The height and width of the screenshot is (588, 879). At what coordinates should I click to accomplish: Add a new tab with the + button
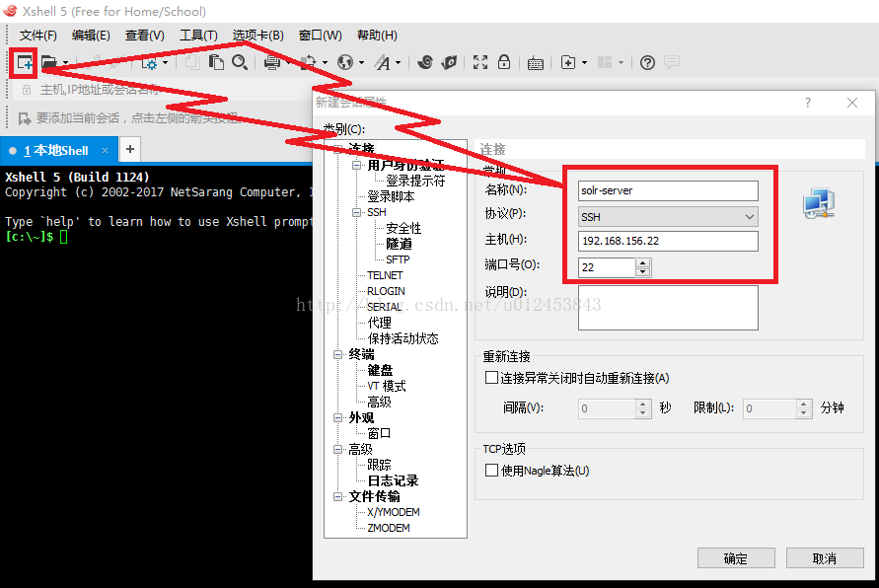pyautogui.click(x=130, y=149)
